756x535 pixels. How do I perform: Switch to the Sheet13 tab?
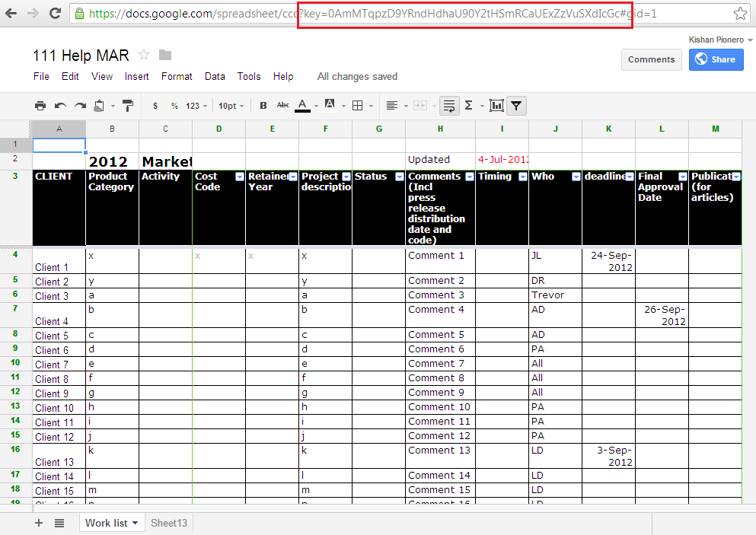point(168,523)
